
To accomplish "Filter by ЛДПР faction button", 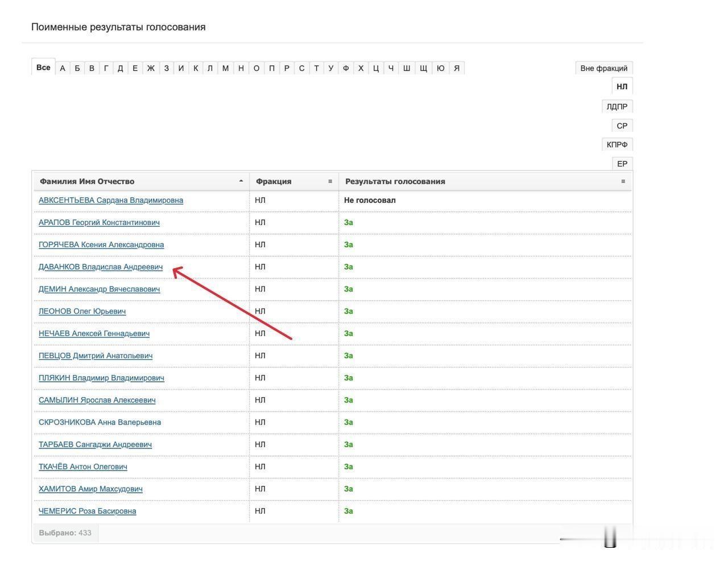I will pyautogui.click(x=617, y=106).
